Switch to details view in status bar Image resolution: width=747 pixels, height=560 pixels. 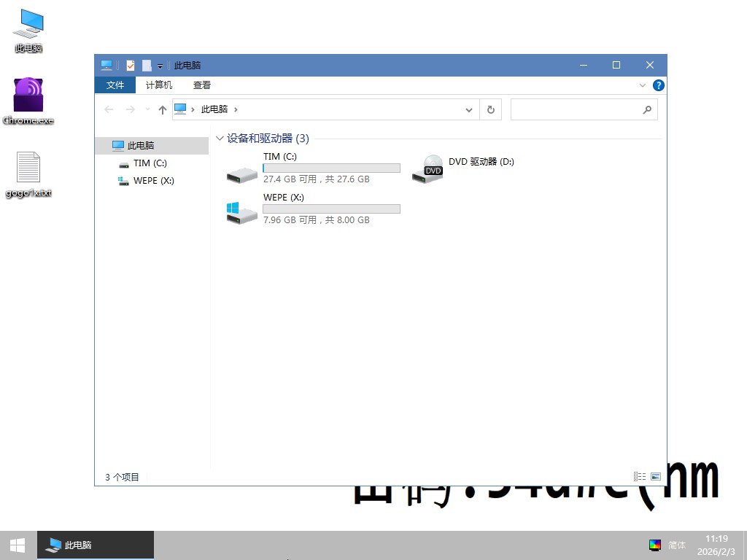[x=640, y=477]
